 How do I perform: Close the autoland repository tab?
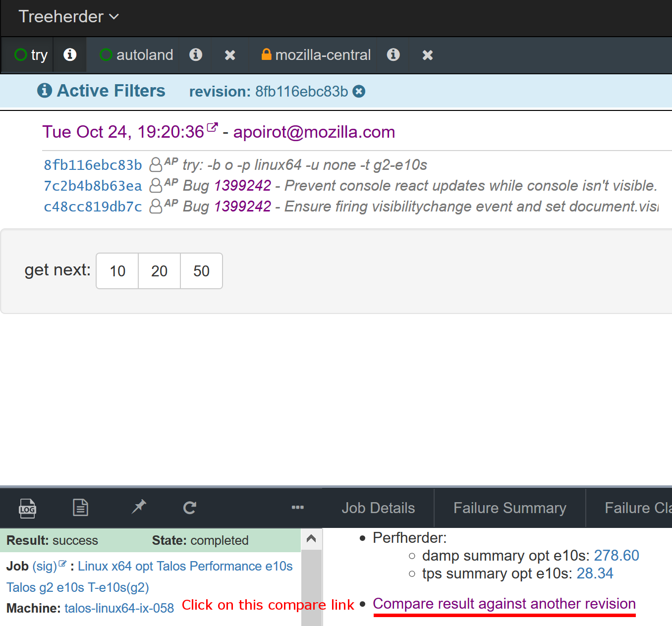tap(230, 55)
